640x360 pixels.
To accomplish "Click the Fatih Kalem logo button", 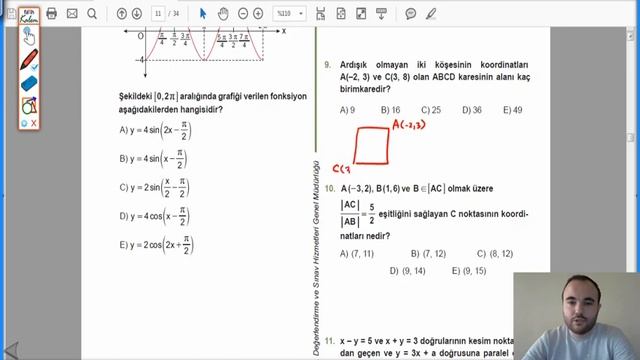I will (x=29, y=16).
